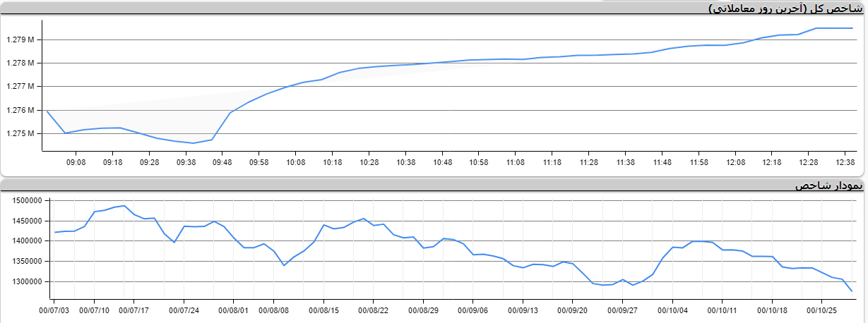
Task: Click the 'نمودار شاخص' panel title
Action: coord(828,186)
